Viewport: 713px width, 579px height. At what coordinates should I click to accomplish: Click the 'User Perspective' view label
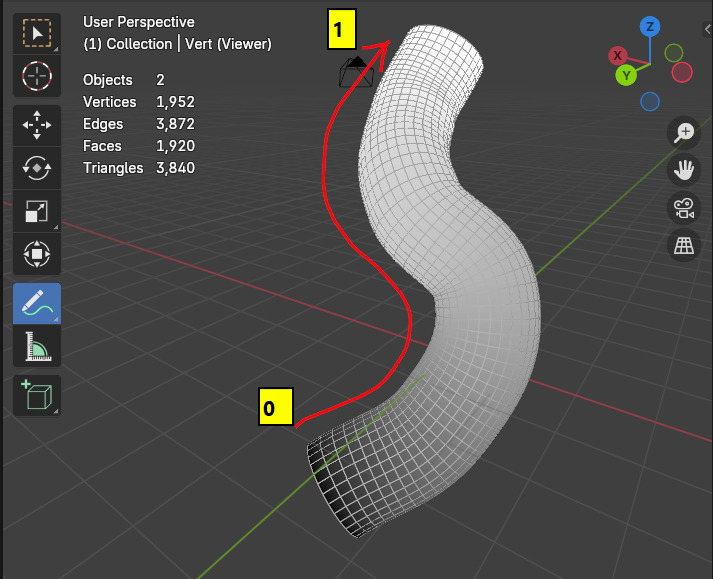[x=139, y=22]
